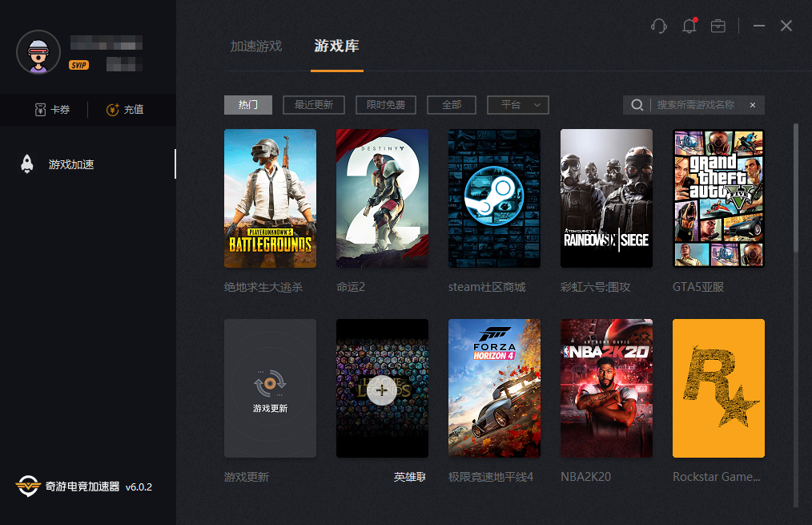
Task: Click the 奇游电竞加速器 logo icon
Action: click(28, 487)
